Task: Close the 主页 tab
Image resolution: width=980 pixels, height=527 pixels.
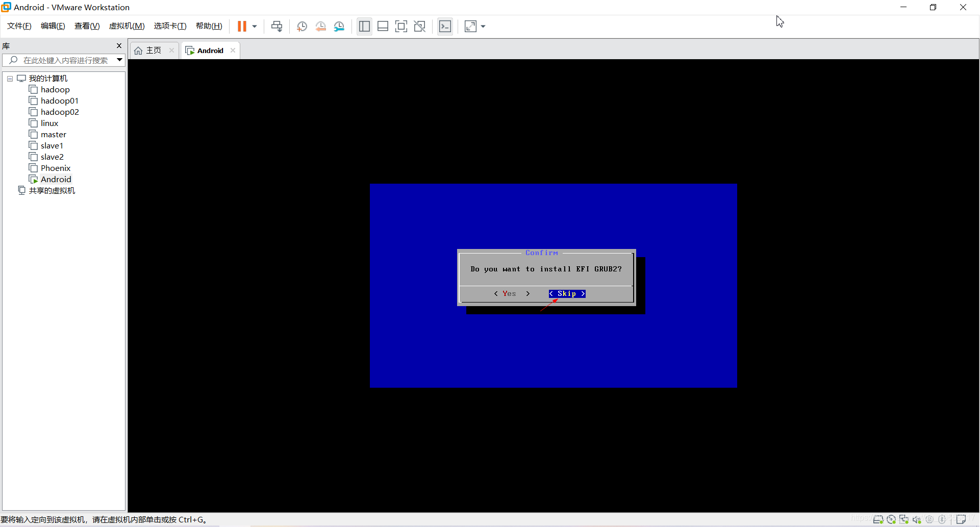Action: (171, 50)
